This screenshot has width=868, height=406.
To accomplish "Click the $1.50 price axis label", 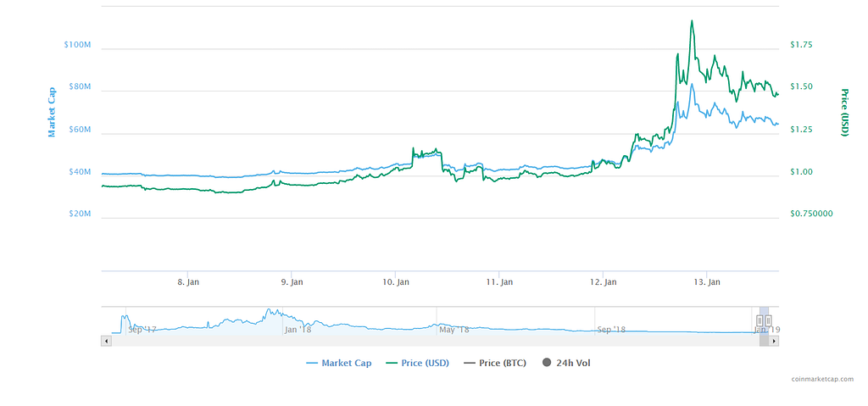I will coord(801,87).
